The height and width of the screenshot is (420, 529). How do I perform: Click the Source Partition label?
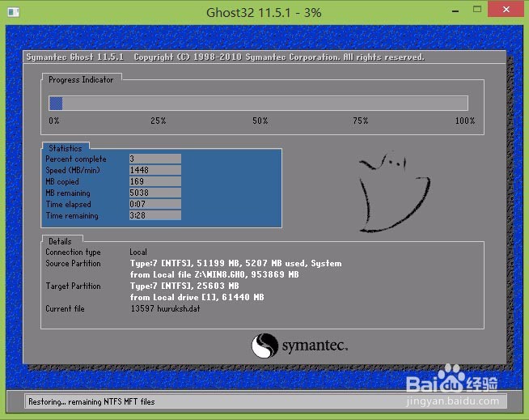tap(74, 263)
